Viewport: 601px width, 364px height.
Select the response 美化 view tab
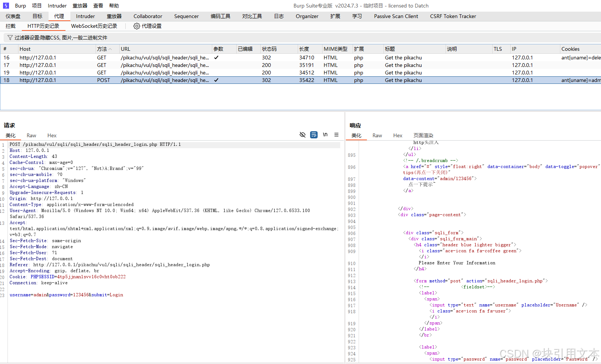pos(356,135)
